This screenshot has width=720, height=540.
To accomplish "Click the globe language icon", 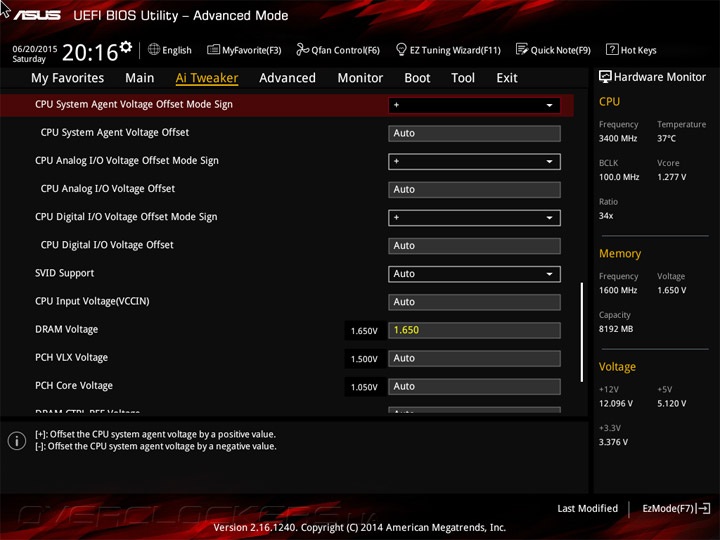I will click(154, 49).
